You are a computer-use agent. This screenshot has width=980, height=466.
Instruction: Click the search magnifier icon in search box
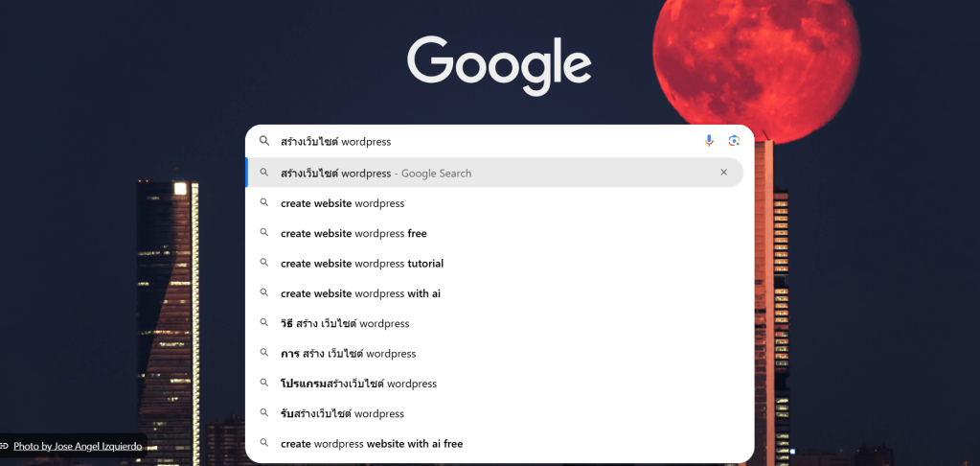(x=264, y=141)
